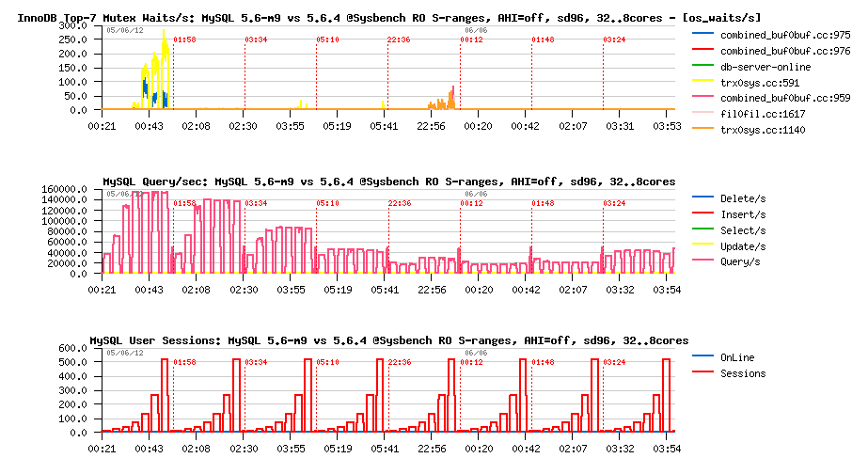
Task: Click the InnoDB Top-7 Mutex Waits chart title
Action: coord(389,18)
